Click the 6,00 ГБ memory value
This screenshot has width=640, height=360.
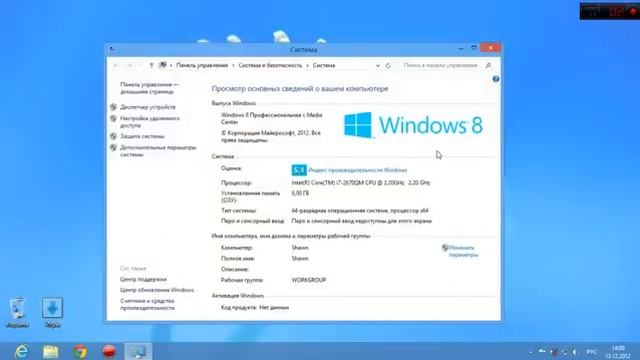300,193
